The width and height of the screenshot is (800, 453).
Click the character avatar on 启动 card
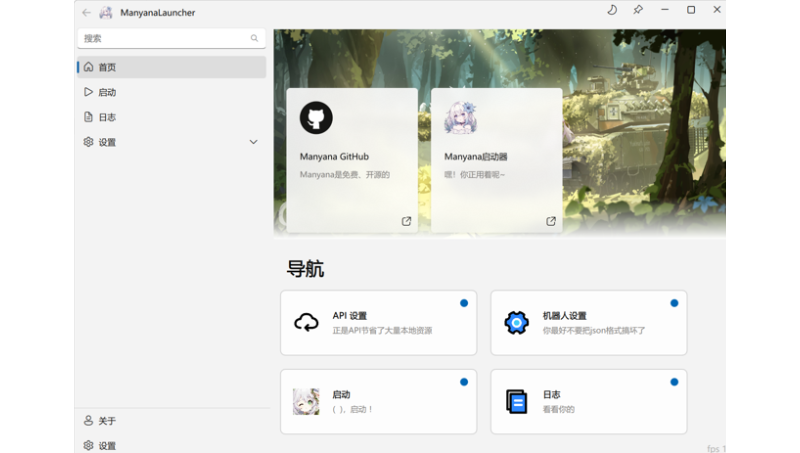point(306,401)
